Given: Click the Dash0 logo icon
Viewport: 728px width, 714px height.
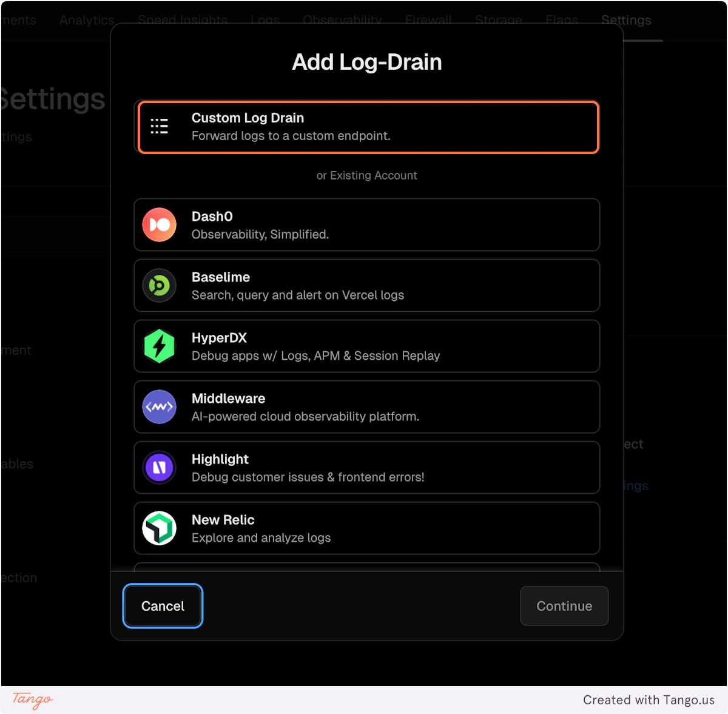Looking at the screenshot, I should [159, 224].
